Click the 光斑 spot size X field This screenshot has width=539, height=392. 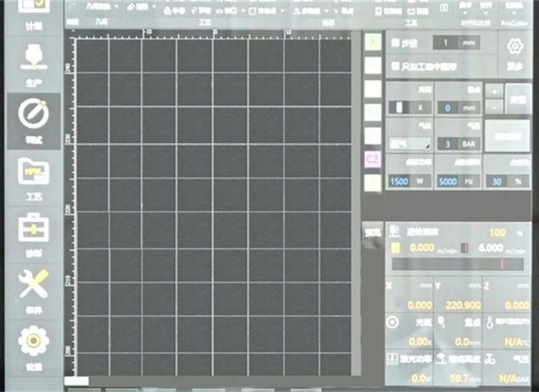coord(409,108)
